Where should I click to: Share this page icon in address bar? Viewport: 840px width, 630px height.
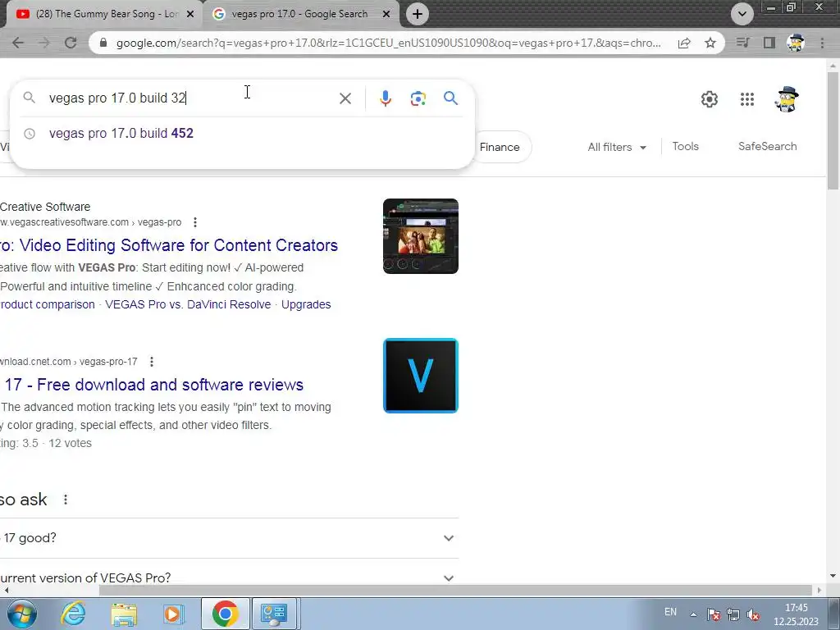pyautogui.click(x=684, y=43)
